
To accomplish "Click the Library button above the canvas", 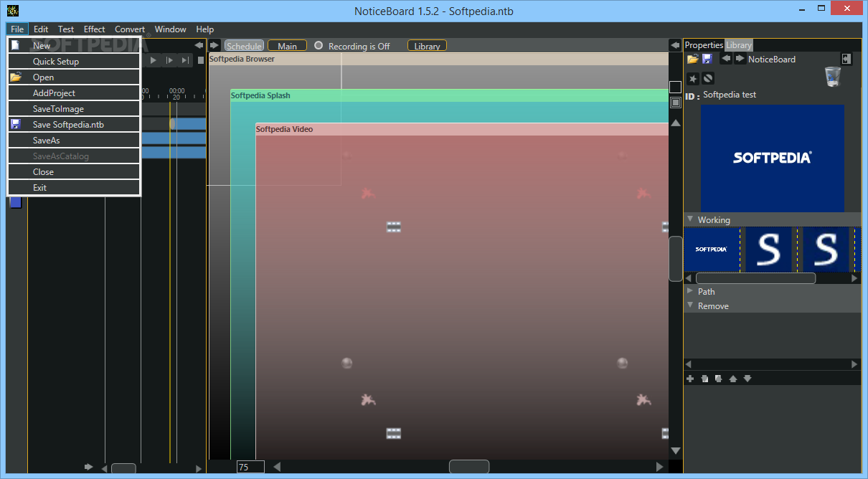I will tap(427, 46).
